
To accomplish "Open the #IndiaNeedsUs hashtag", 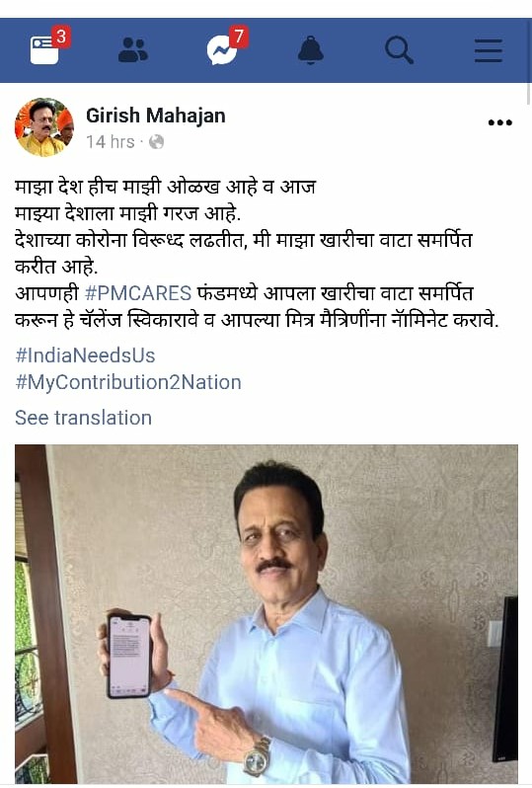I will pyautogui.click(x=85, y=355).
